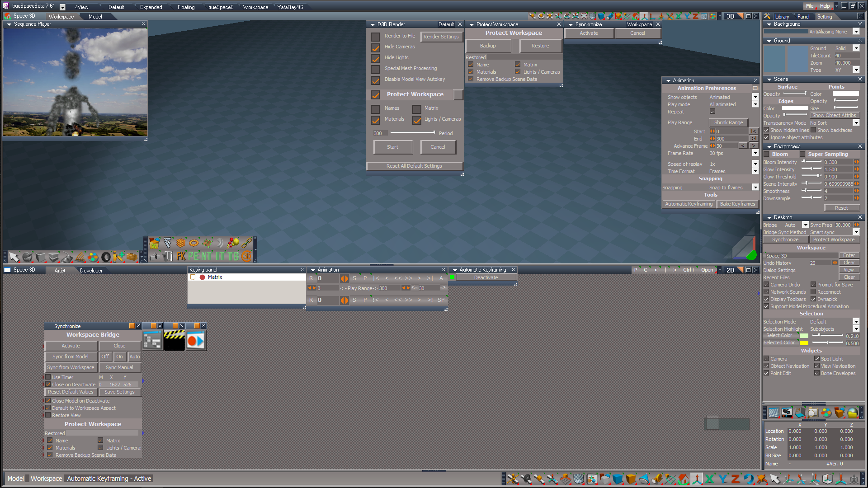868x488 pixels.
Task: Click the Sequence Player preview thumbnail
Action: coord(75,82)
